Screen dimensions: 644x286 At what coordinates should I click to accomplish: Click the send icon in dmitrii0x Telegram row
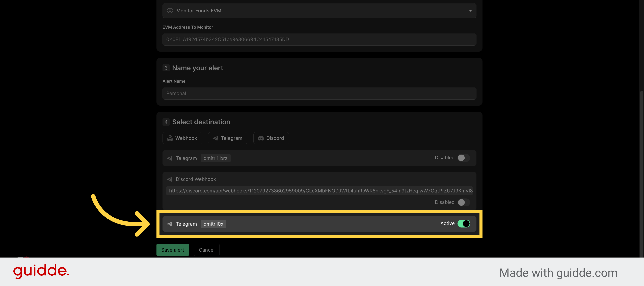(x=170, y=224)
